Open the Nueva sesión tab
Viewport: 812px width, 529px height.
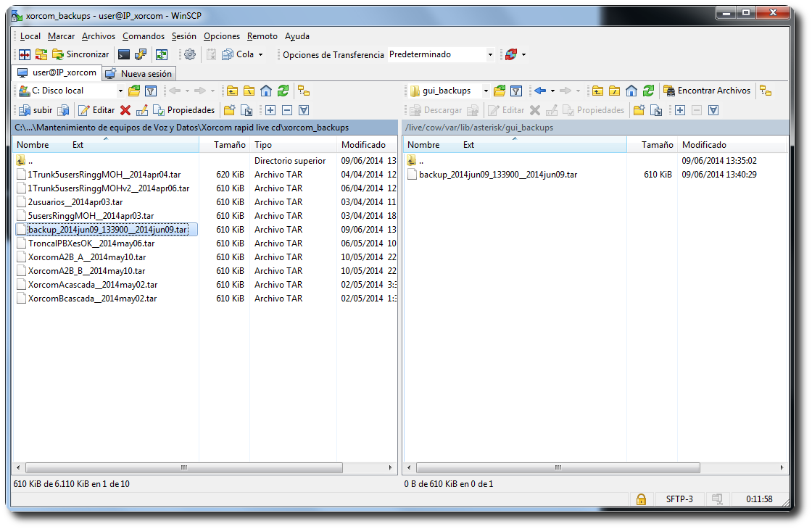pyautogui.click(x=138, y=73)
